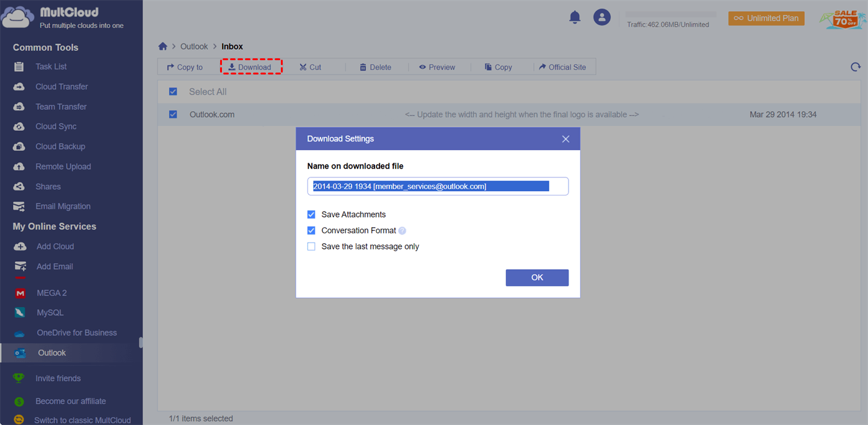Click Switch to classic MultCloud icon

(x=19, y=420)
